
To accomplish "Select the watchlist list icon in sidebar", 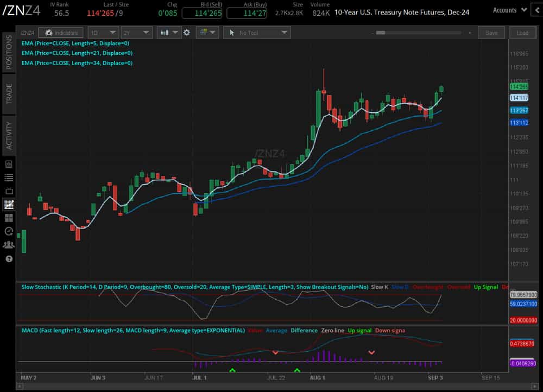I will tap(8, 177).
